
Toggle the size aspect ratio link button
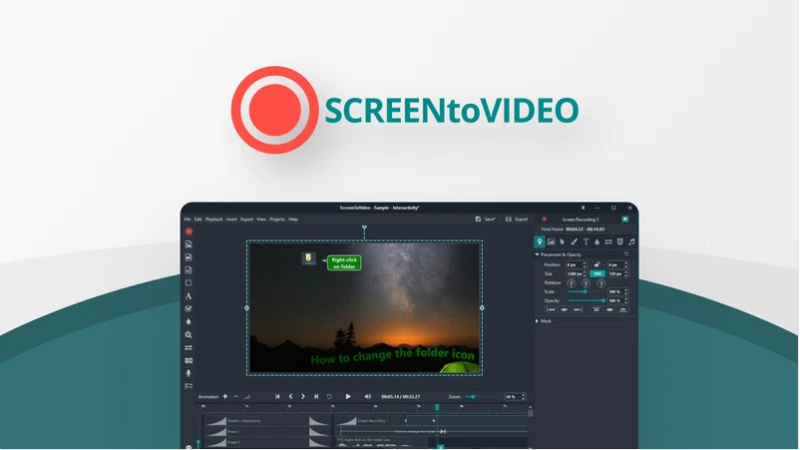click(597, 273)
